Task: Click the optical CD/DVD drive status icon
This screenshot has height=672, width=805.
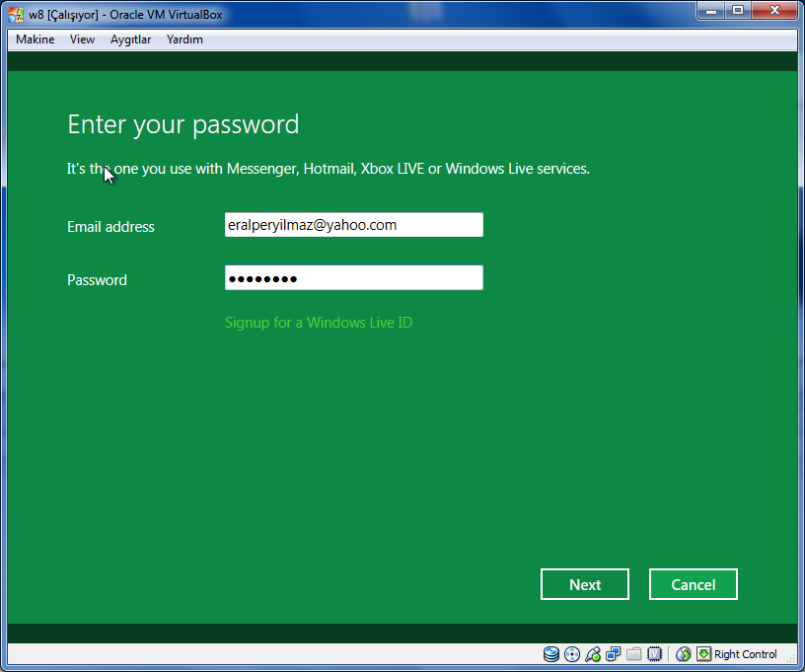Action: click(572, 654)
